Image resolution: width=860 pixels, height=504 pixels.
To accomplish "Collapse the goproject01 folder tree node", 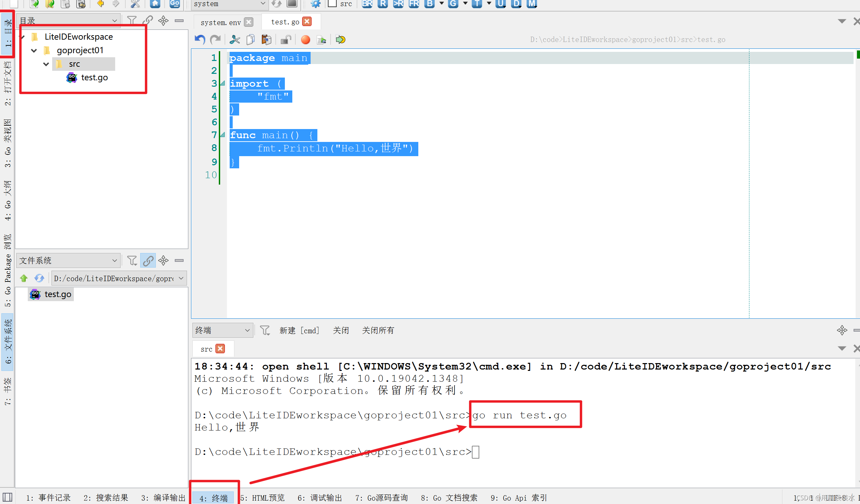I will [34, 50].
